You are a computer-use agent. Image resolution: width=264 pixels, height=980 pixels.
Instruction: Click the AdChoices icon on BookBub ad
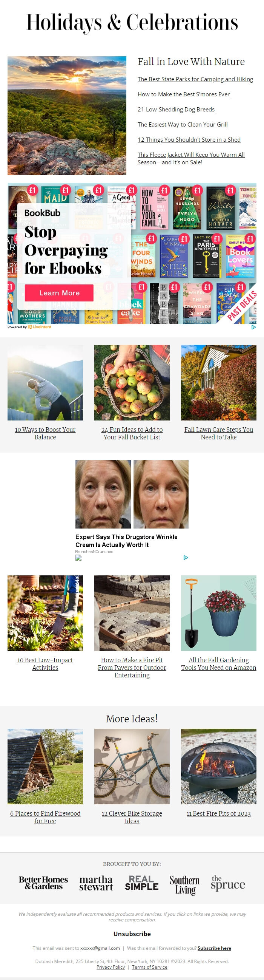254,327
